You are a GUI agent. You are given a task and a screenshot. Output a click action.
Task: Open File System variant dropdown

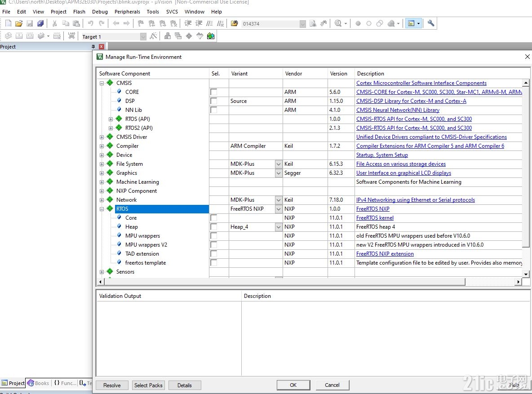pyautogui.click(x=279, y=164)
